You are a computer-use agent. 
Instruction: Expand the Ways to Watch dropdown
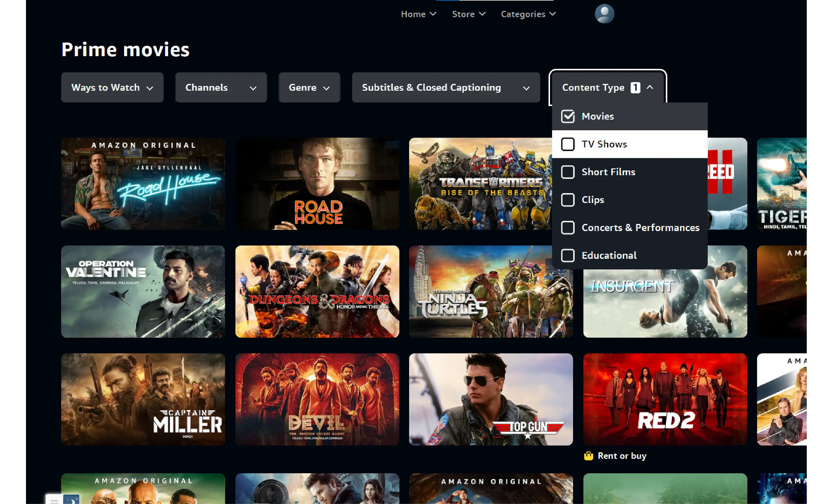(x=112, y=87)
